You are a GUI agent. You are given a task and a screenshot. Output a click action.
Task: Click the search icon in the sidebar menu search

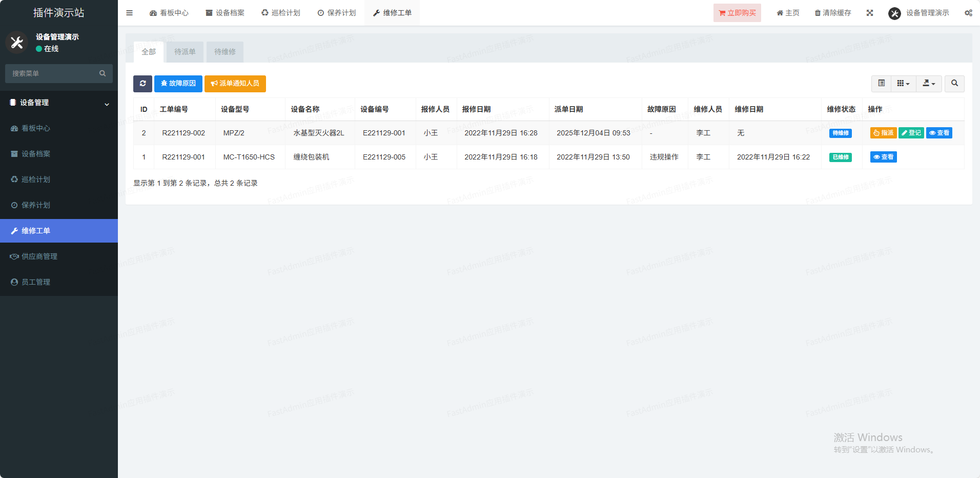click(x=103, y=73)
